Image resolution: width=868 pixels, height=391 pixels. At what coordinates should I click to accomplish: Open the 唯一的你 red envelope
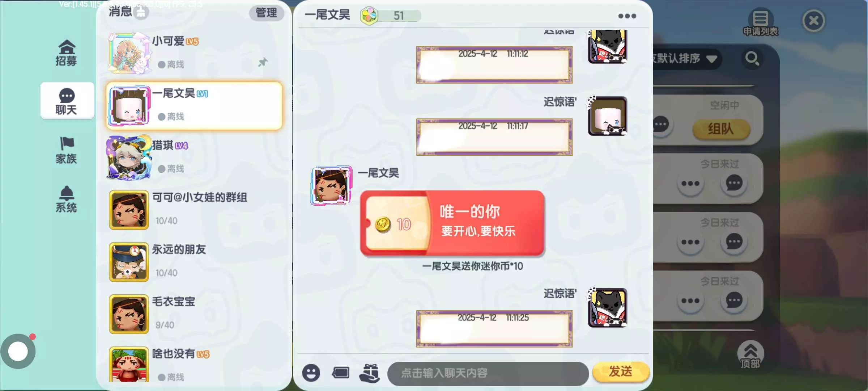point(452,223)
